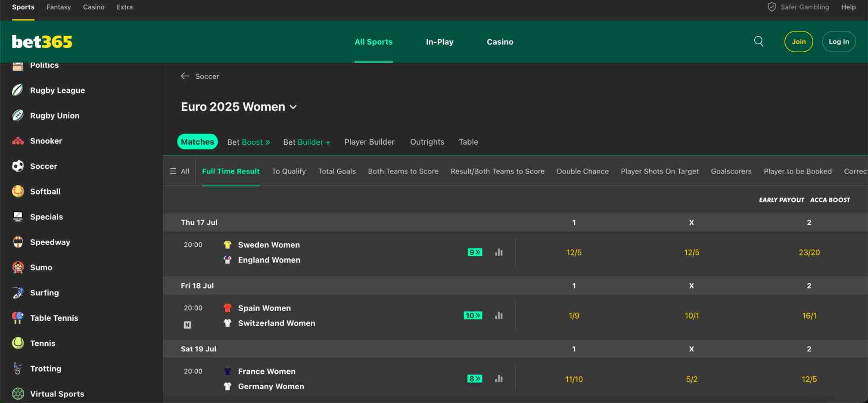Image resolution: width=868 pixels, height=403 pixels.
Task: Select Both Teams to Score market
Action: (403, 171)
